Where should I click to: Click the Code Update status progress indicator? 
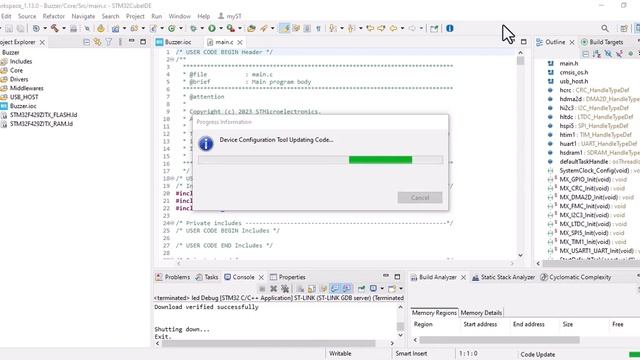tap(634, 354)
